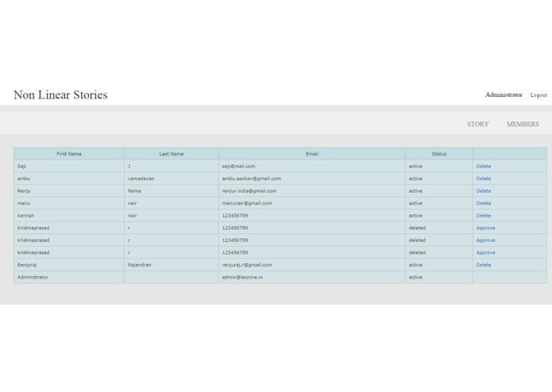Delete the user manu nair

point(484,203)
